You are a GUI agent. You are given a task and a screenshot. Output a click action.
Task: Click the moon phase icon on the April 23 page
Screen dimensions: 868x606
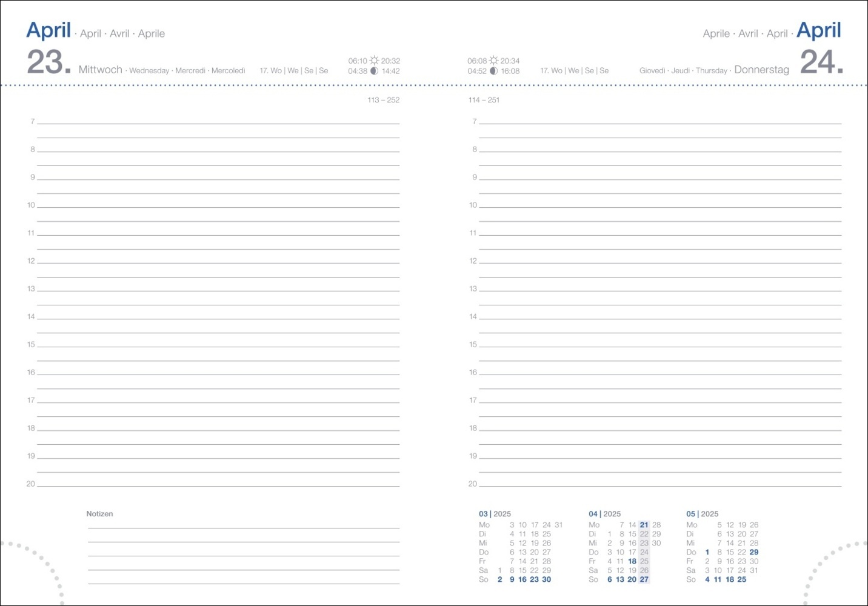coord(374,71)
